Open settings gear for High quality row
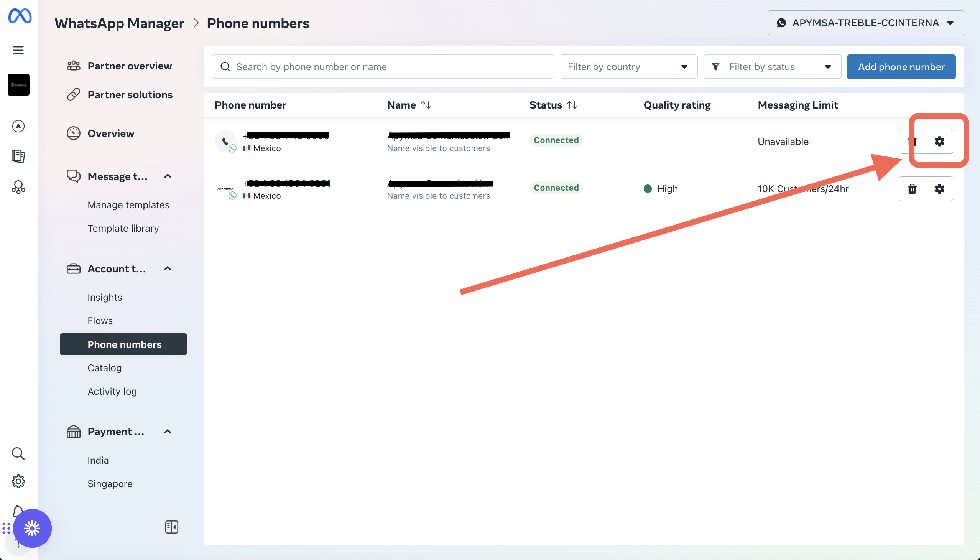This screenshot has width=980, height=560. [x=939, y=189]
